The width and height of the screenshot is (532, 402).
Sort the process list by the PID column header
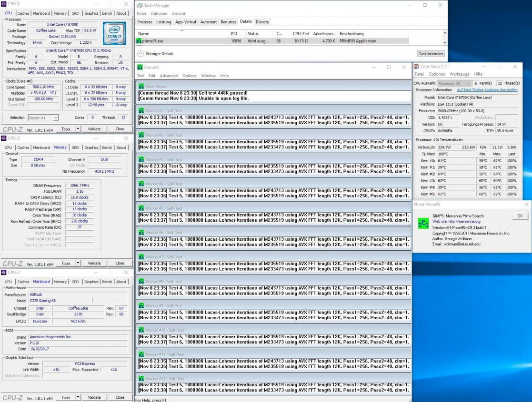point(233,34)
